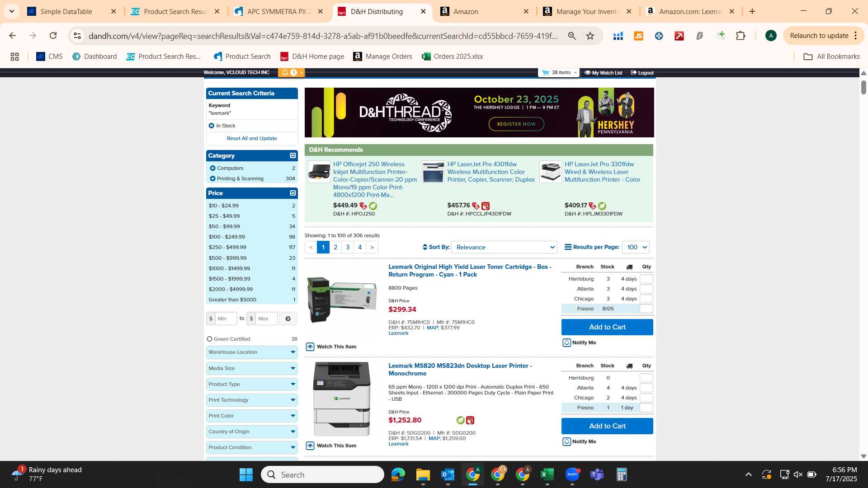This screenshot has height=488, width=868.
Task: Expand the Product Type filter
Action: click(252, 384)
